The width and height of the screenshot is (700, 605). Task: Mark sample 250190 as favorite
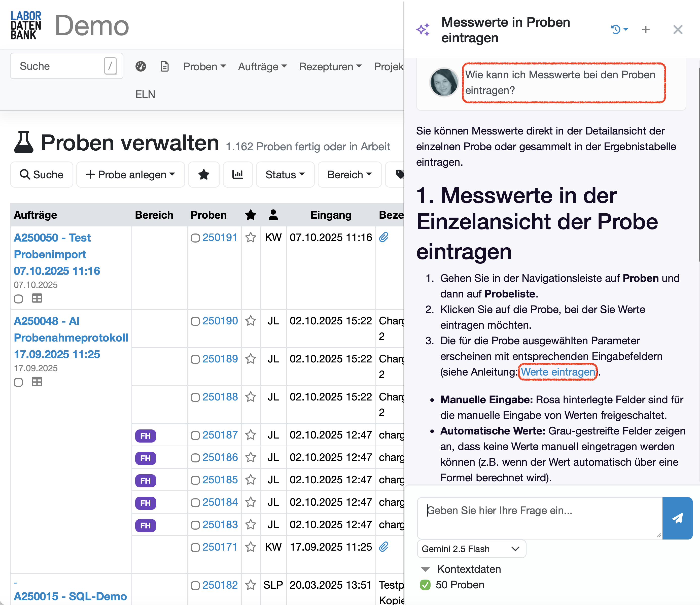250,321
